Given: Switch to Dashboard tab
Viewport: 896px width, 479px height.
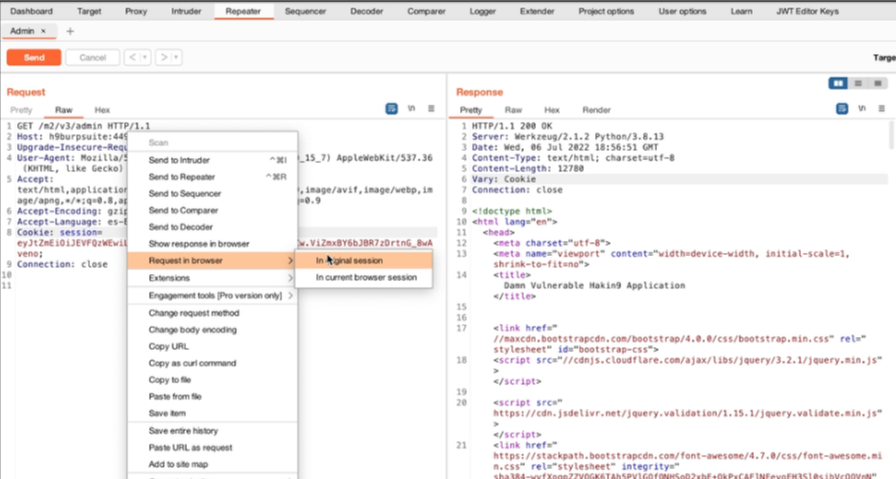Looking at the screenshot, I should click(31, 11).
